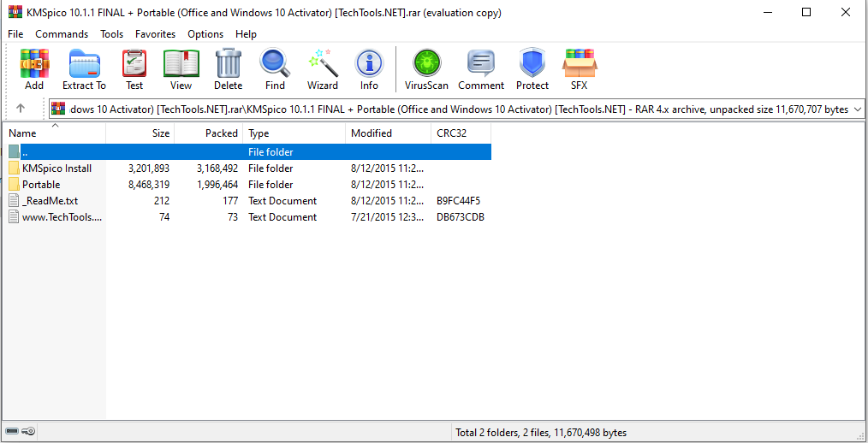Click the disk drive icon in status bar
This screenshot has width=868, height=443.
(12, 432)
